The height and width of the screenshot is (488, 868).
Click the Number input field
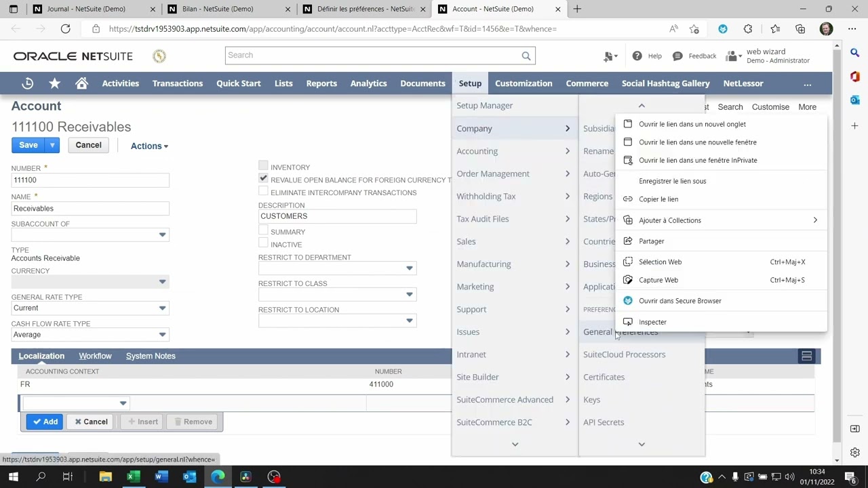90,180
